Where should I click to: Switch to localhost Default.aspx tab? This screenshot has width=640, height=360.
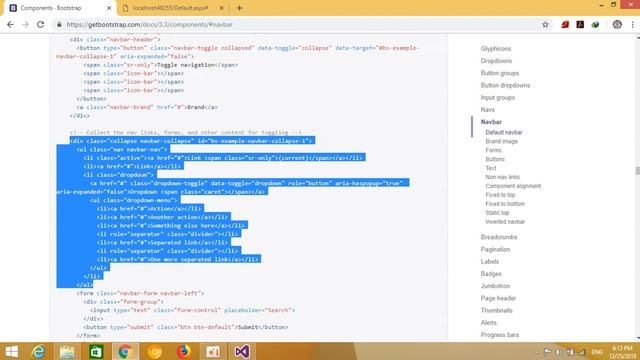tap(171, 8)
